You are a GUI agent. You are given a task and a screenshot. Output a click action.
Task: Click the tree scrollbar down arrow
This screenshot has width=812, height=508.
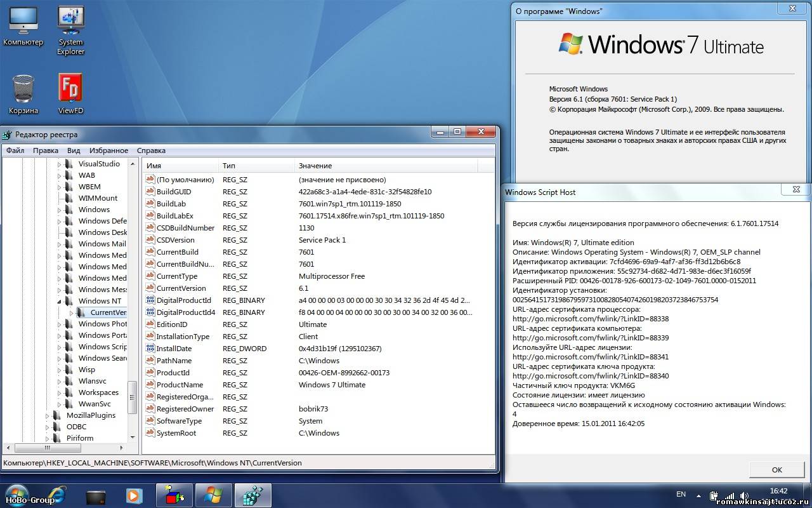[x=133, y=438]
